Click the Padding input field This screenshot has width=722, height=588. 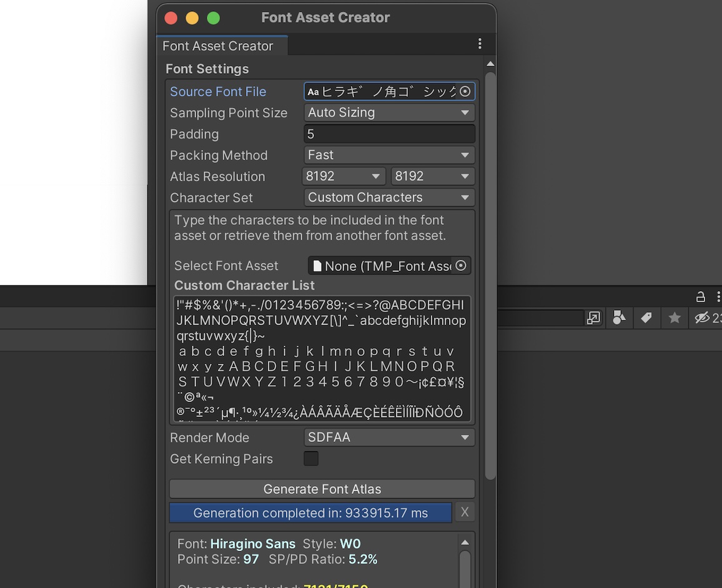389,134
